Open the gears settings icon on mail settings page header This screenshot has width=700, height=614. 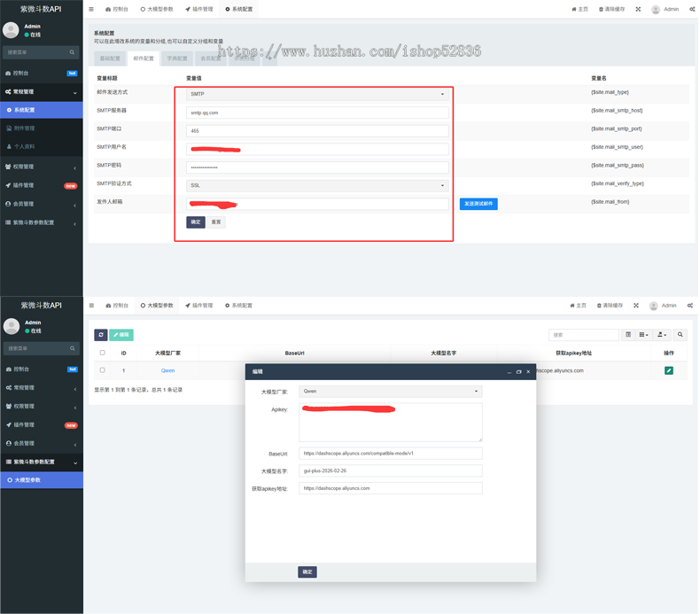(x=691, y=9)
